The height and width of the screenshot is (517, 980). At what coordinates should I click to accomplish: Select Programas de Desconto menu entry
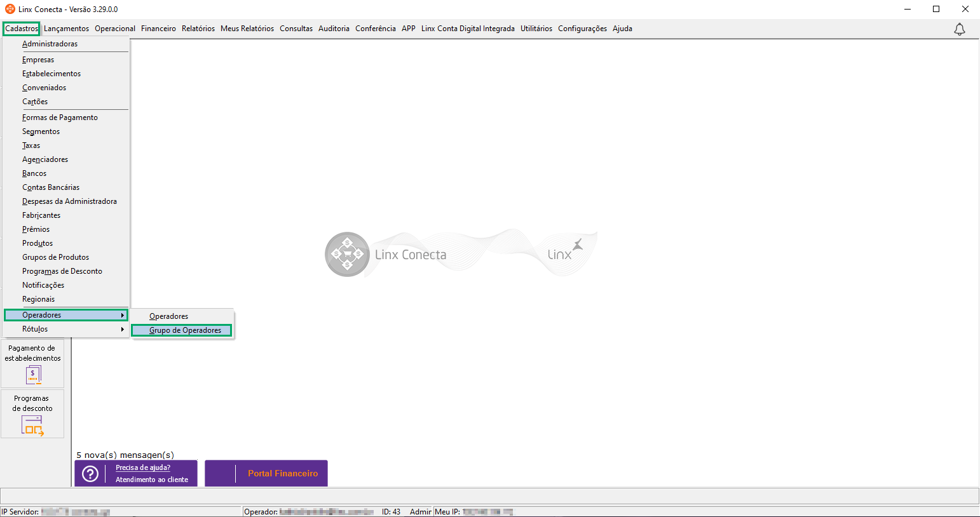click(66, 271)
